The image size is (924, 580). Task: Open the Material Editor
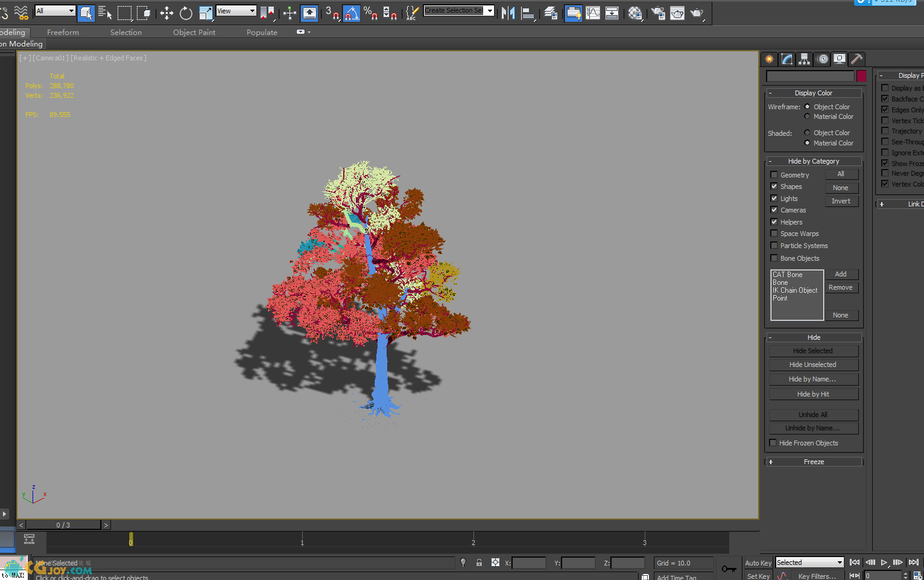pos(635,13)
